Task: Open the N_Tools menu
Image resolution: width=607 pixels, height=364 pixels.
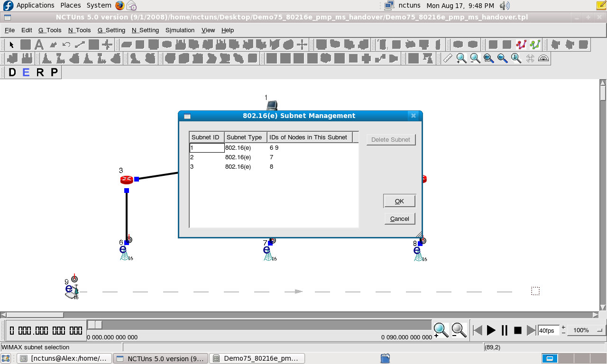Action: [x=79, y=30]
